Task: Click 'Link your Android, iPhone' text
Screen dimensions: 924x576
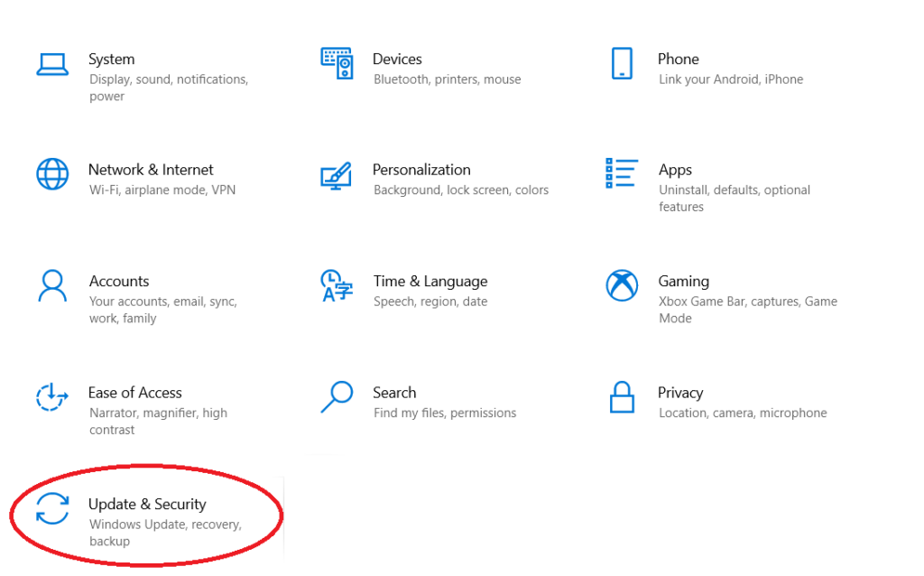Action: tap(731, 79)
